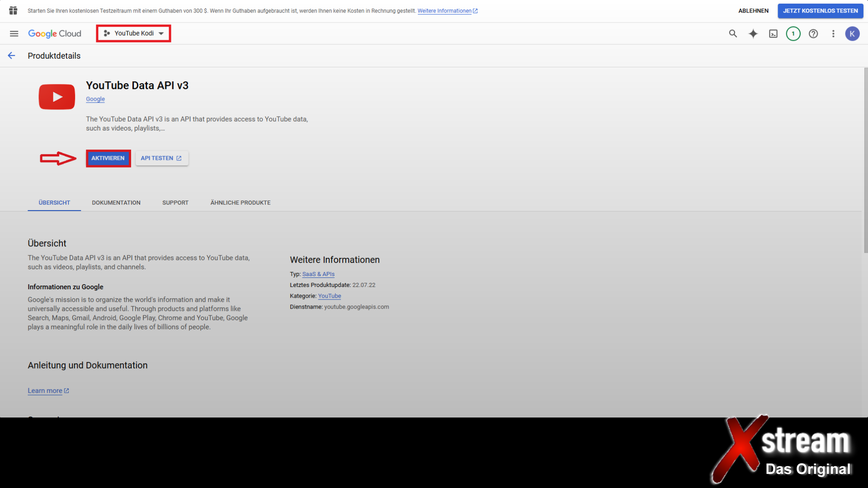Viewport: 868px width, 488px height.
Task: Click Jetzt kostenlos testen button
Action: coord(820,11)
